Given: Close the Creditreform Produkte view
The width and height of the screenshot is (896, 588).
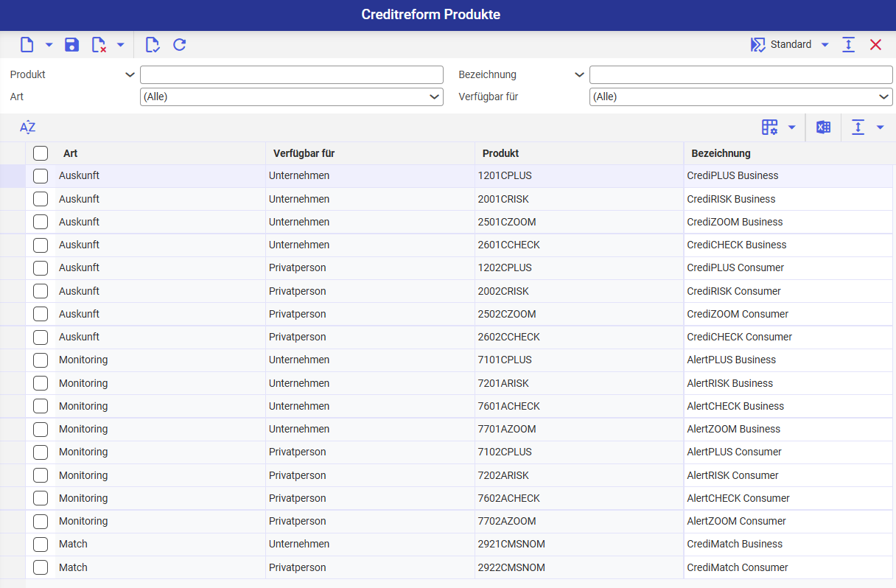Looking at the screenshot, I should [875, 45].
